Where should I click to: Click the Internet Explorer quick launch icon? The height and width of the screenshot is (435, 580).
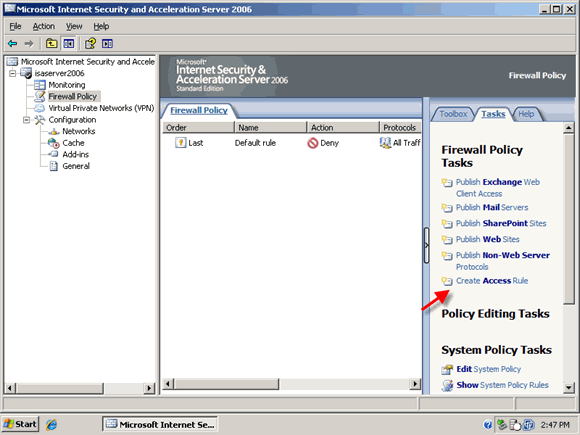coord(51,424)
